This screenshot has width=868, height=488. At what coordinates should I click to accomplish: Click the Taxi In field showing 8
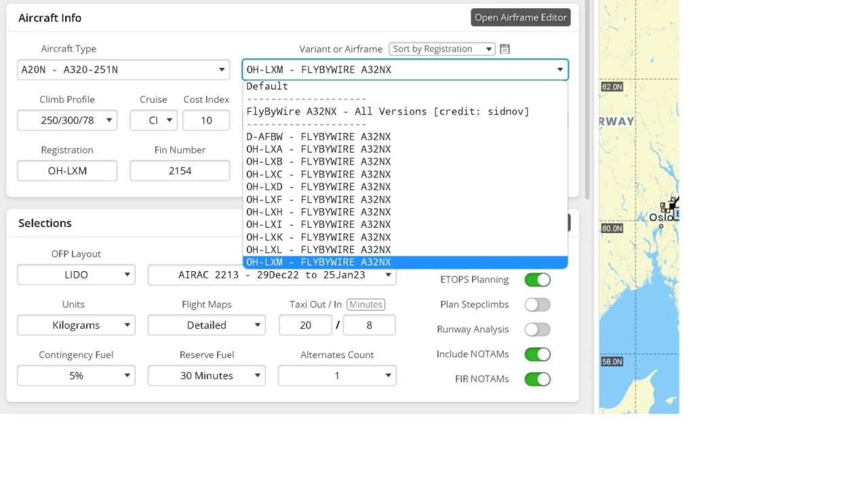[x=369, y=325]
